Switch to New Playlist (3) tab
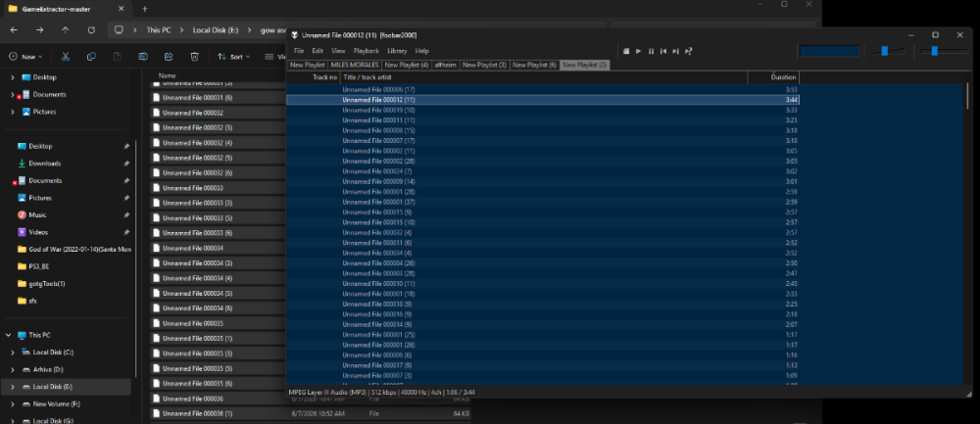This screenshot has height=424, width=980. click(484, 65)
